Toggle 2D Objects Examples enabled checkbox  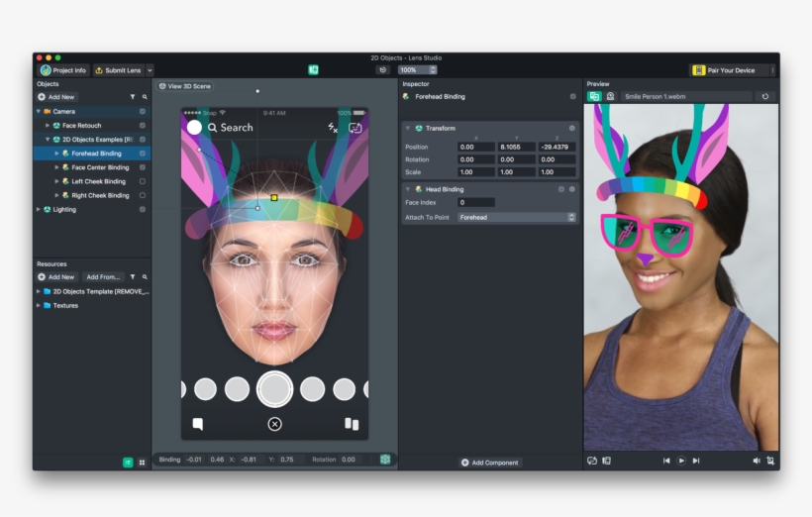[143, 140]
